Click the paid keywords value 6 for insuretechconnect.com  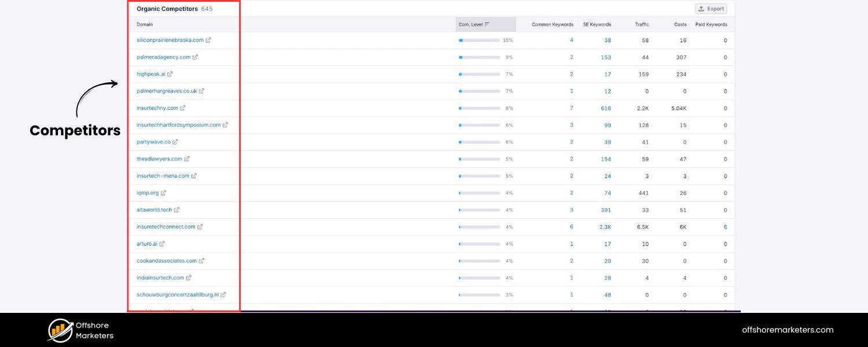(x=725, y=227)
